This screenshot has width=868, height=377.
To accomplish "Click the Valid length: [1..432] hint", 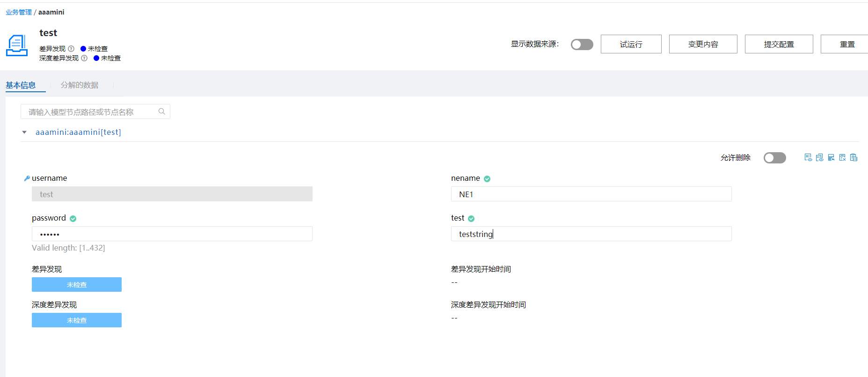I will 68,248.
